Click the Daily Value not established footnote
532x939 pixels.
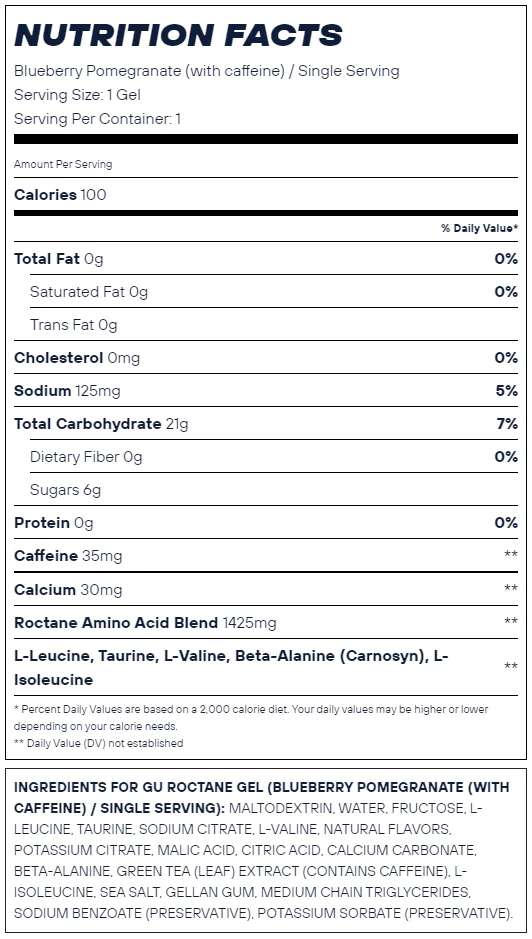tap(99, 743)
